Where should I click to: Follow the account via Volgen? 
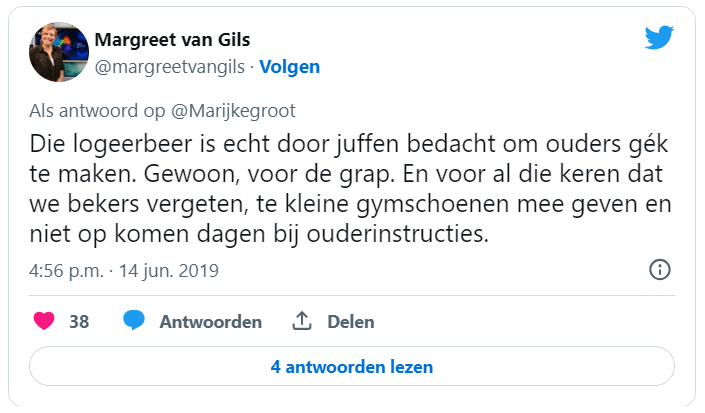point(290,67)
